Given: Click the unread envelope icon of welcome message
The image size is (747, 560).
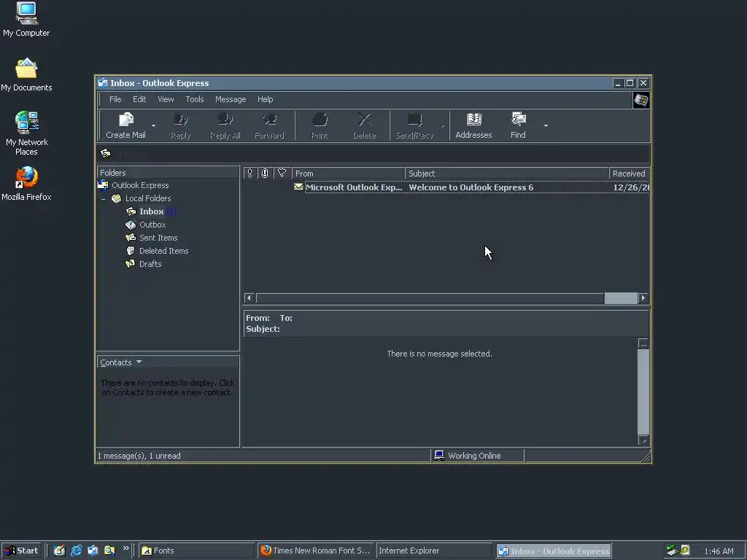Looking at the screenshot, I should pyautogui.click(x=298, y=187).
